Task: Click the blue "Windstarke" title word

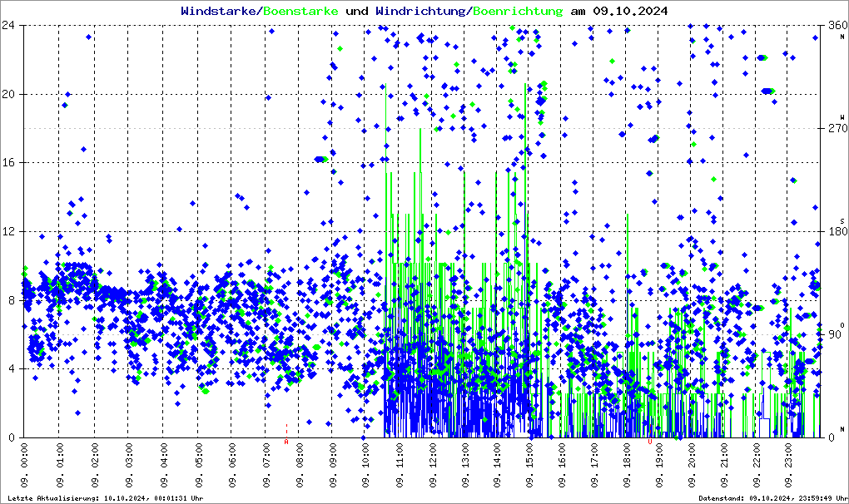Action: 220,11
